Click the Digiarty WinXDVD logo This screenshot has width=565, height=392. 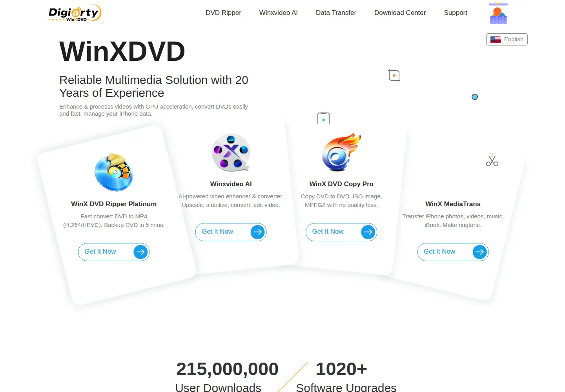75,13
